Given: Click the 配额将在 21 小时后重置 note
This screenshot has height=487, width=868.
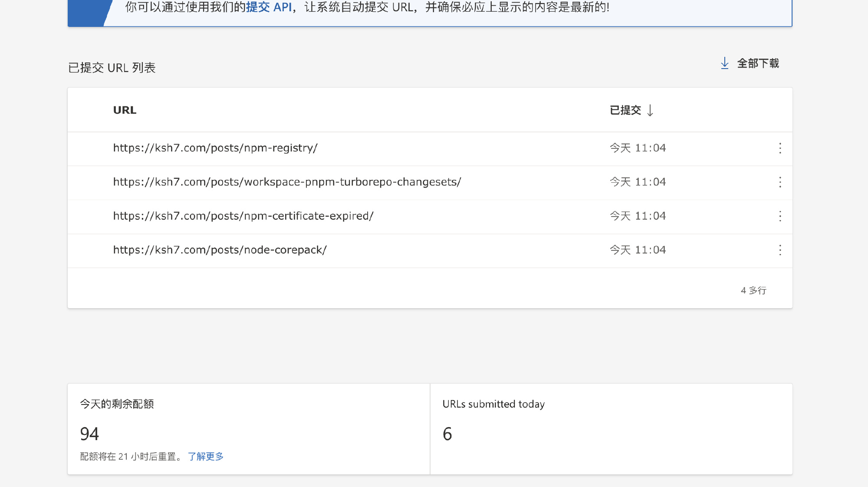Looking at the screenshot, I should pyautogui.click(x=132, y=457).
